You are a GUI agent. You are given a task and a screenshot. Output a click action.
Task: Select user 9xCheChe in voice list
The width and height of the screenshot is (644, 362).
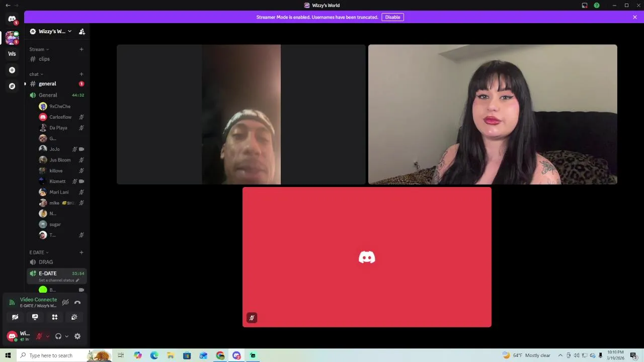tap(61, 107)
